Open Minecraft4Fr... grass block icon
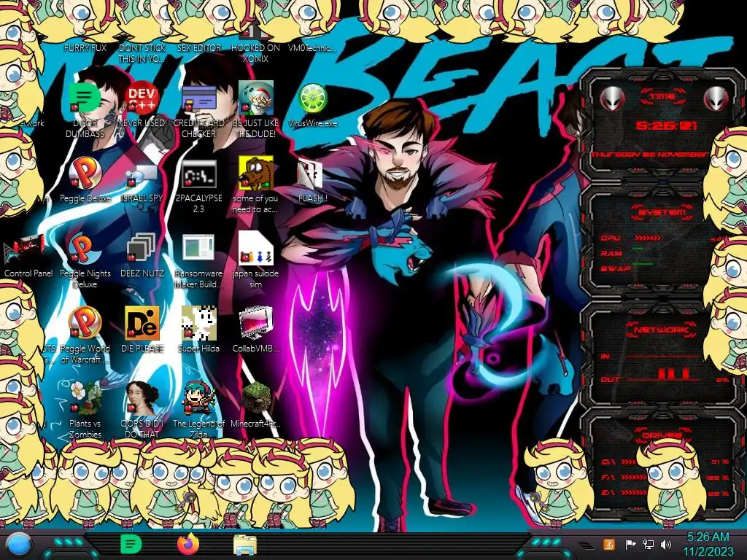747x560 pixels. coord(256,398)
